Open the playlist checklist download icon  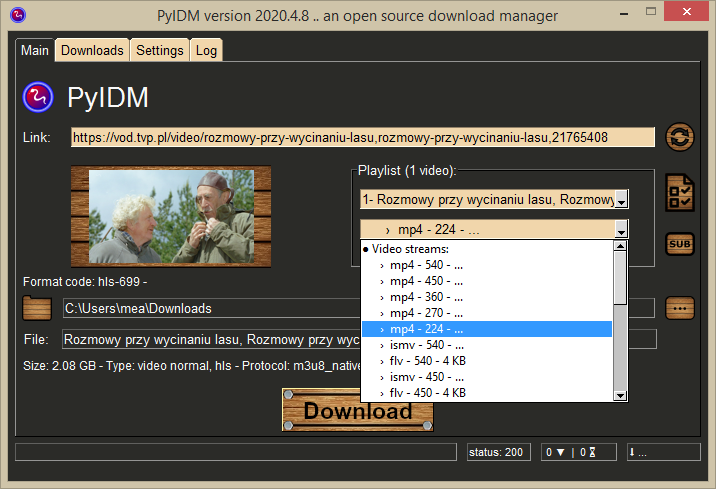pos(679,193)
